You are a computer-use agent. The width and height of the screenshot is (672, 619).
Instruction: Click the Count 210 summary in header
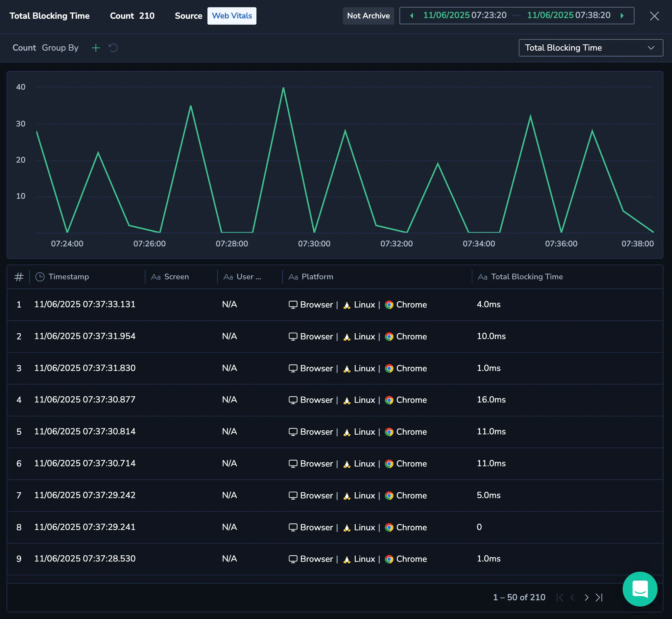132,16
